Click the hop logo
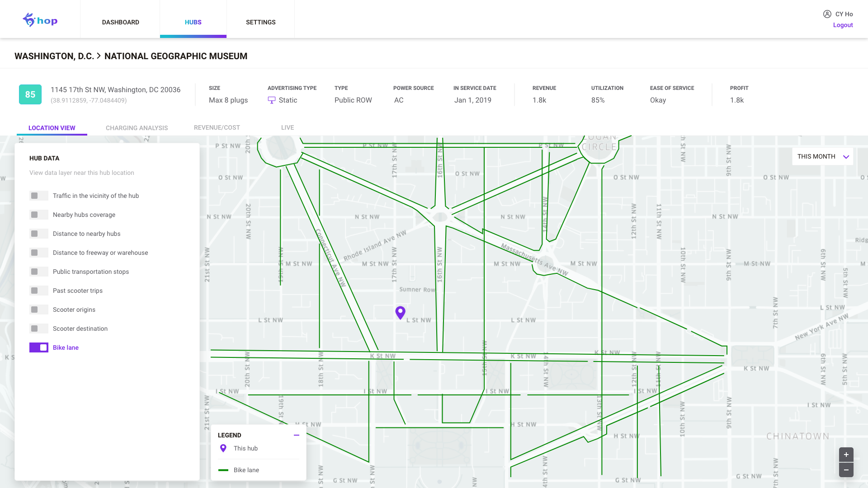This screenshot has height=488, width=868. point(40,20)
